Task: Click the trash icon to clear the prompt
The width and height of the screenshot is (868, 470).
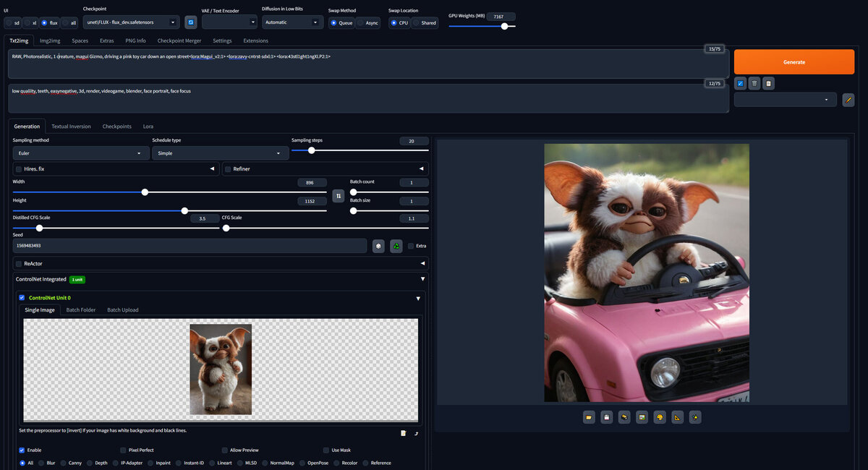Action: pyautogui.click(x=754, y=84)
